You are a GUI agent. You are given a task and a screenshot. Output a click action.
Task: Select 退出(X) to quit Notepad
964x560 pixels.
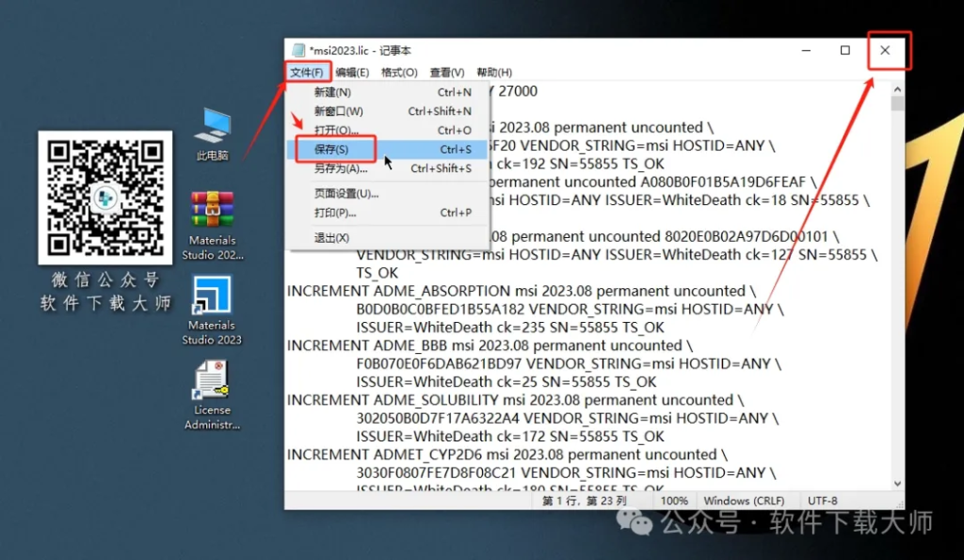tap(333, 238)
